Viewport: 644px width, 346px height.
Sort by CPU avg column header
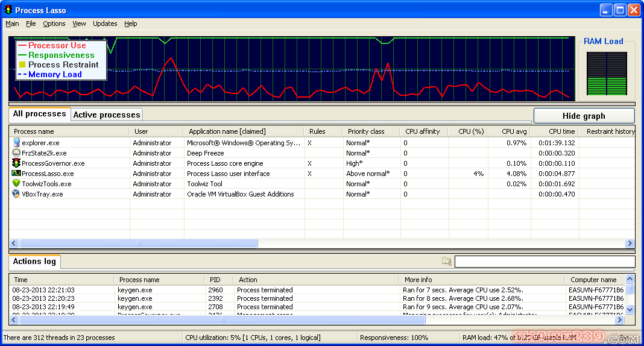point(510,131)
